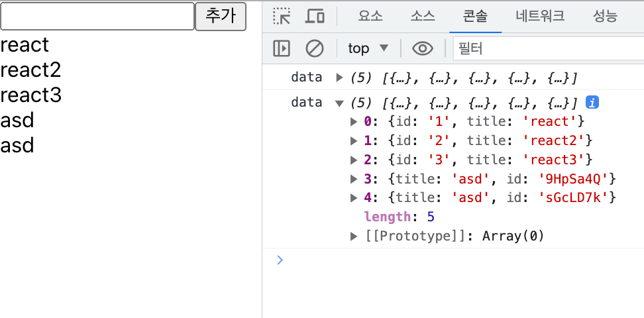Open the top context dropdown
This screenshot has width=644, height=318.
368,48
